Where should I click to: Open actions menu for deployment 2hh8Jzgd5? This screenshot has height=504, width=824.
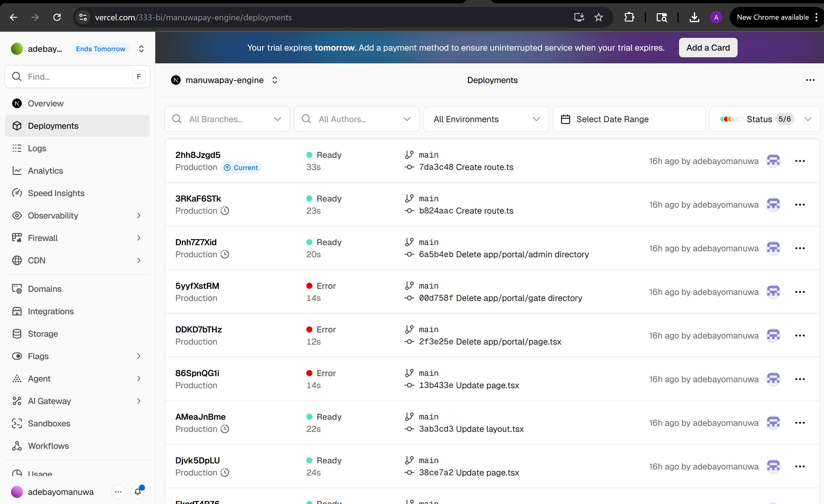click(x=800, y=161)
